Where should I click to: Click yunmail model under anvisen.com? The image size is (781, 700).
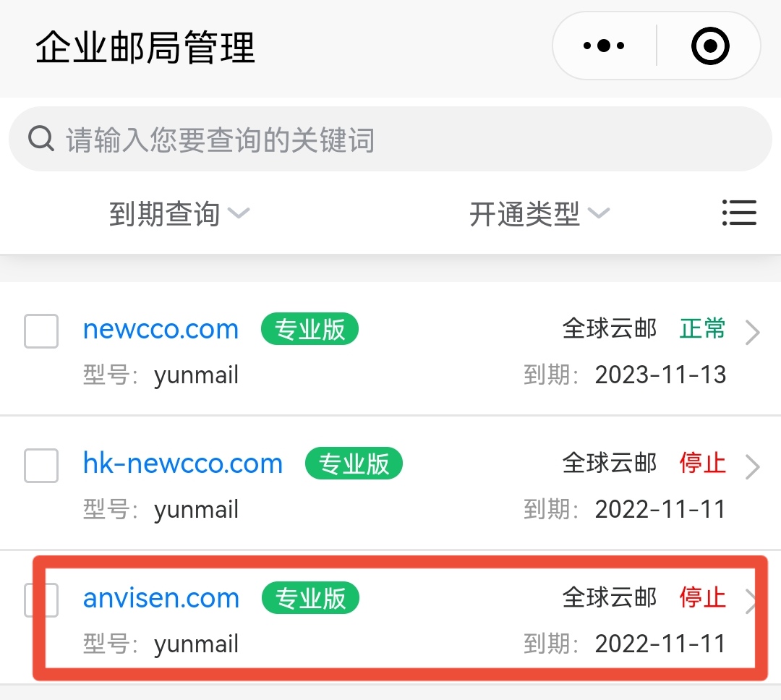click(x=196, y=645)
